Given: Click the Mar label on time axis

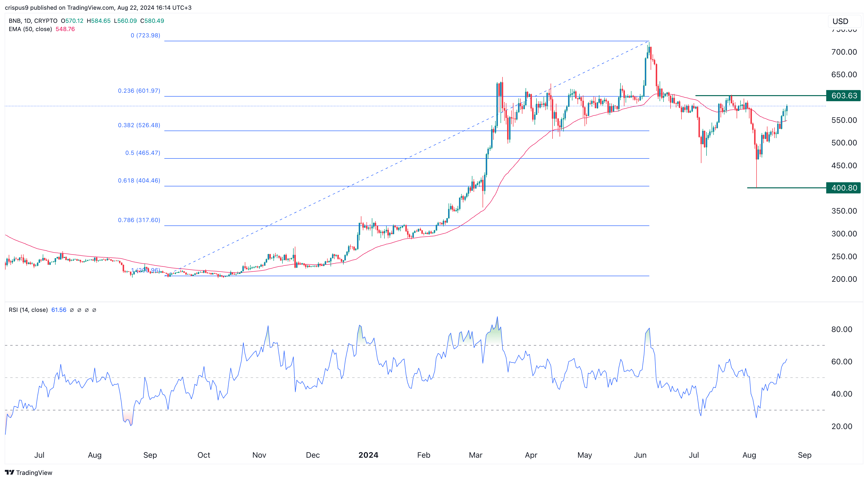Looking at the screenshot, I should [476, 455].
